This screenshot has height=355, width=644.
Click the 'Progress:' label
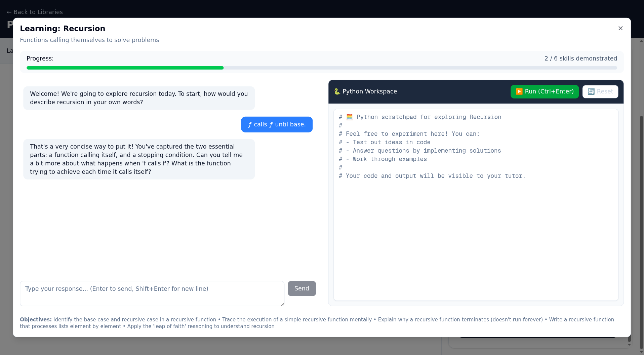click(x=40, y=58)
